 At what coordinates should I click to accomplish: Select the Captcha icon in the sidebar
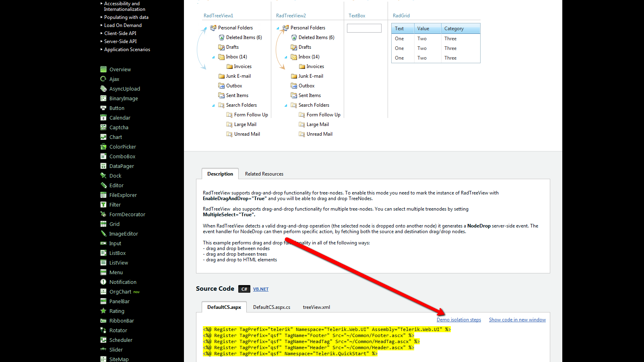pyautogui.click(x=103, y=127)
